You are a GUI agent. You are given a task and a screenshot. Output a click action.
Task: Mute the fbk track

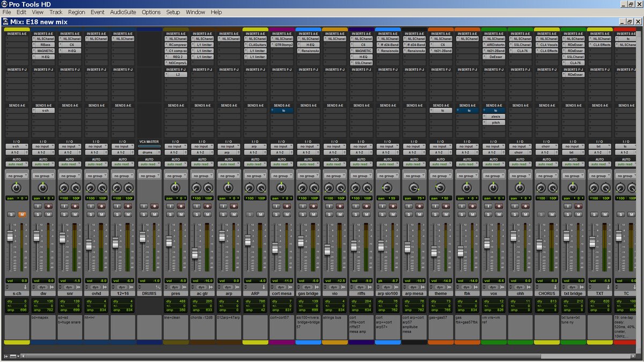click(x=472, y=215)
